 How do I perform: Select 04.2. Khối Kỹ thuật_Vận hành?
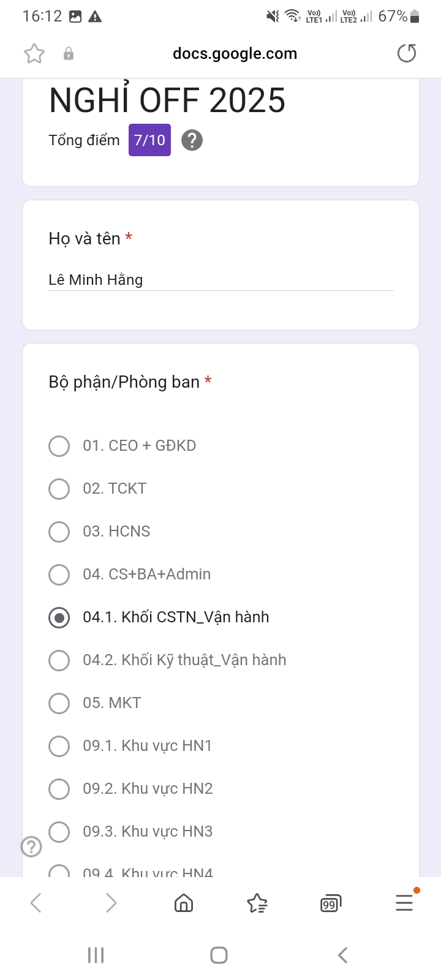(x=59, y=660)
